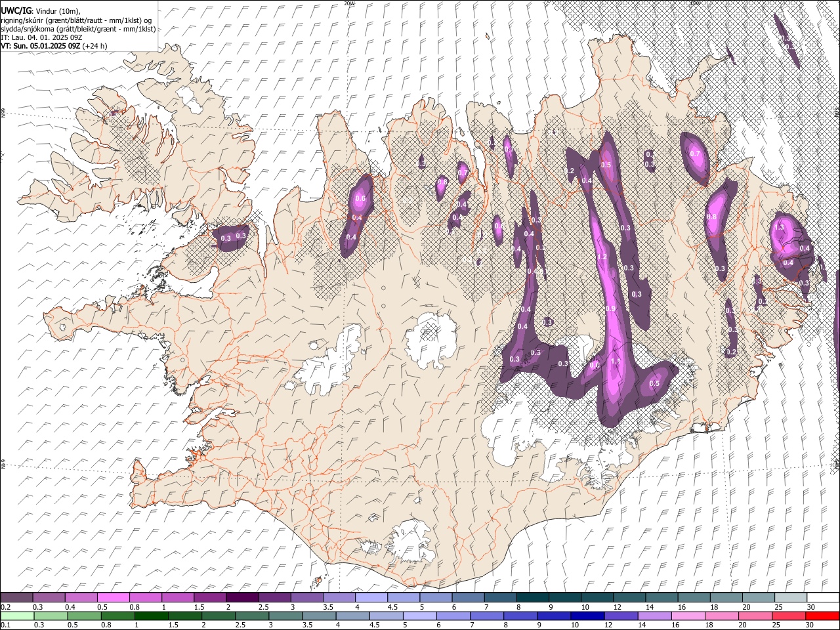Viewport: 840px width, 630px height.
Task: Click the lower legend swatch labeled 2.5
Action: [x=251, y=616]
